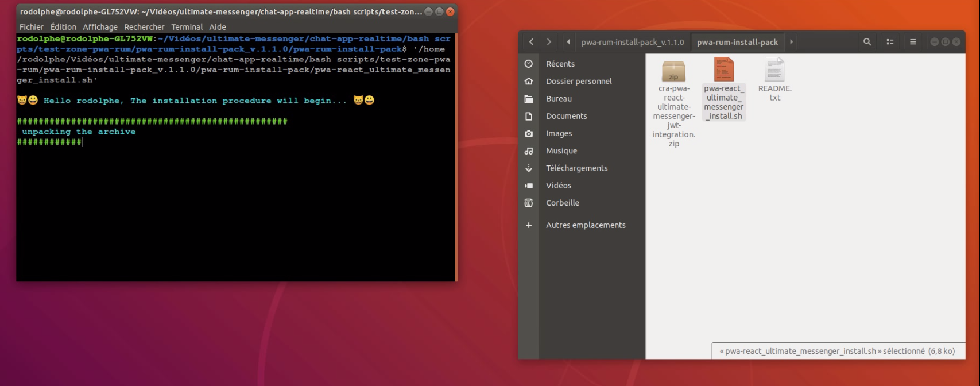
Task: Toggle list view in file manager
Action: (x=890, y=42)
